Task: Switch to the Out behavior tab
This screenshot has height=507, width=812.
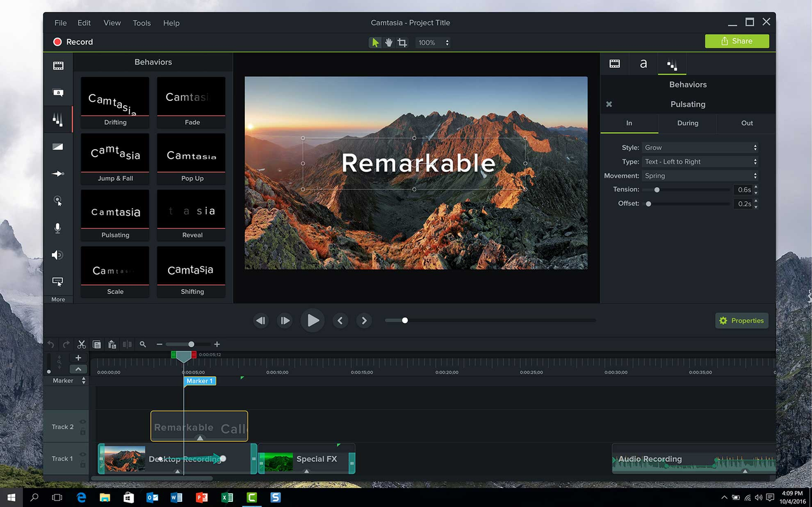Action: point(747,124)
